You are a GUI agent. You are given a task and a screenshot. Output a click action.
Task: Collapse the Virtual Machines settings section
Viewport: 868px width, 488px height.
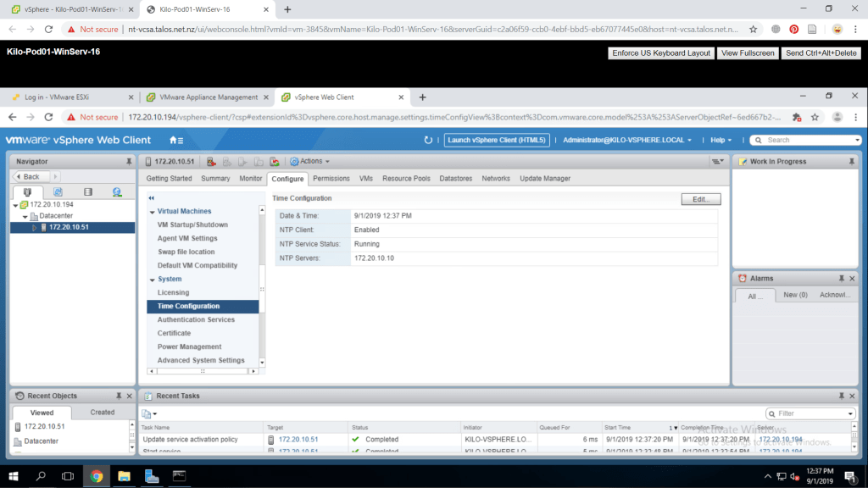click(x=152, y=211)
